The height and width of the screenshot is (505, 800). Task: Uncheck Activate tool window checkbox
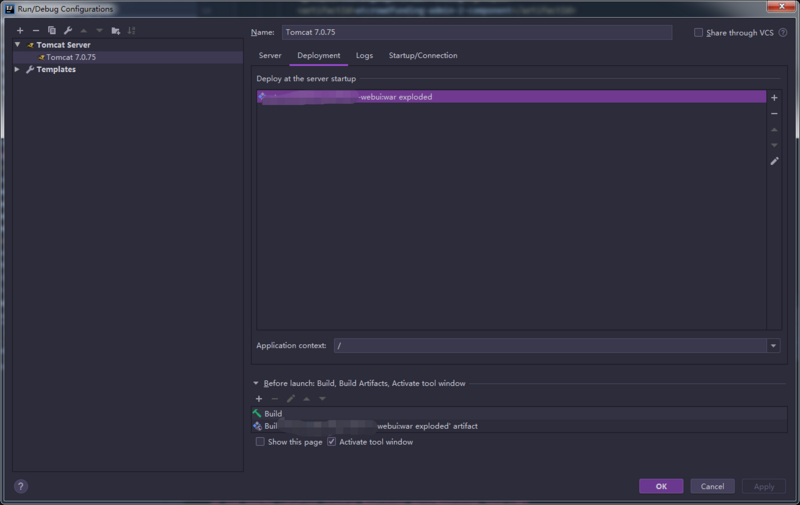tap(332, 442)
